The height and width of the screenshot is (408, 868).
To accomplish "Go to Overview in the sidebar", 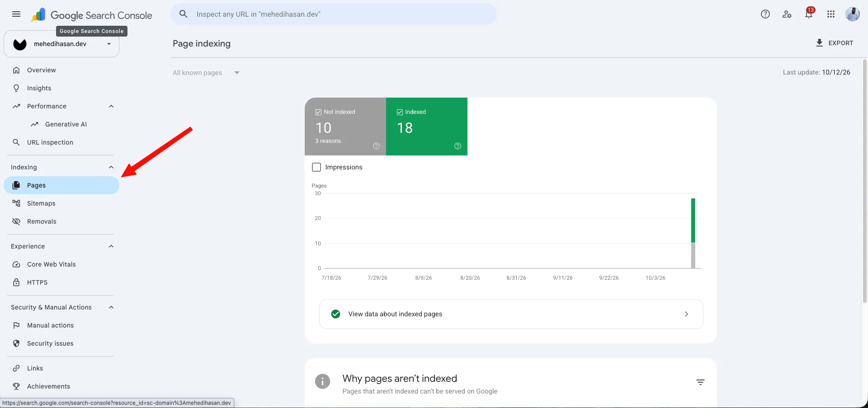I will click(x=61, y=70).
